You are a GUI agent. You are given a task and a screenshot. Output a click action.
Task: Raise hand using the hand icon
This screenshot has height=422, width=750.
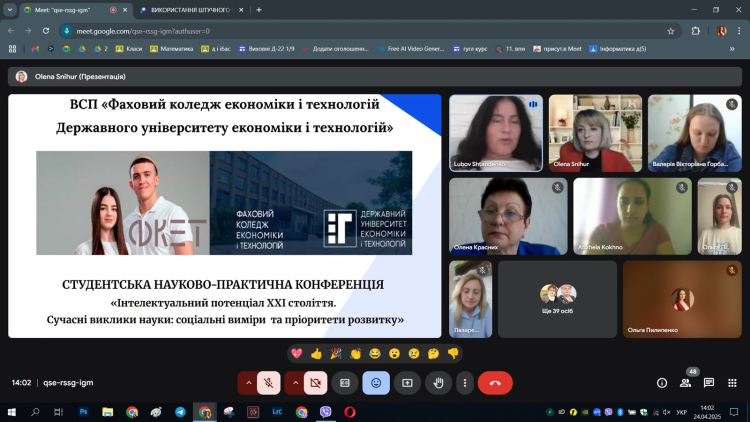[437, 382]
